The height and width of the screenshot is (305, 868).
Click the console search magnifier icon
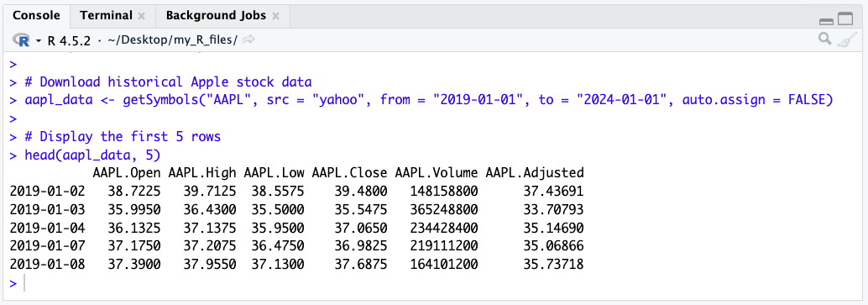[x=825, y=39]
